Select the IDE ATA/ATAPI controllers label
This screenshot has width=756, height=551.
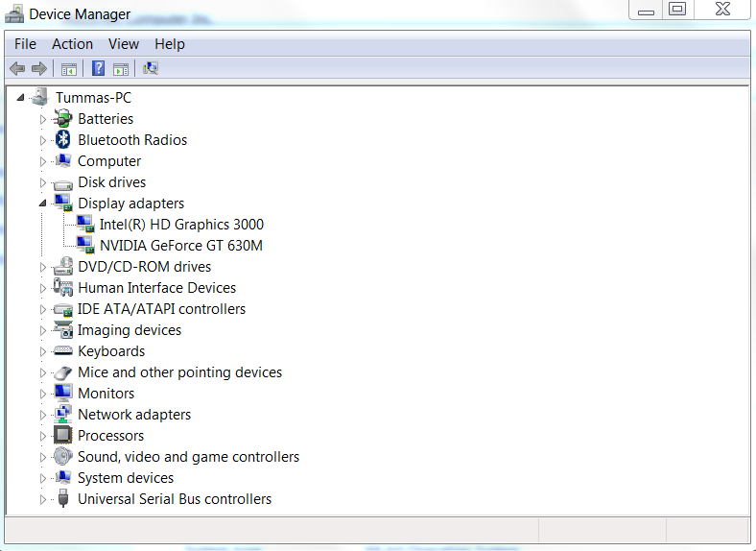coord(161,309)
